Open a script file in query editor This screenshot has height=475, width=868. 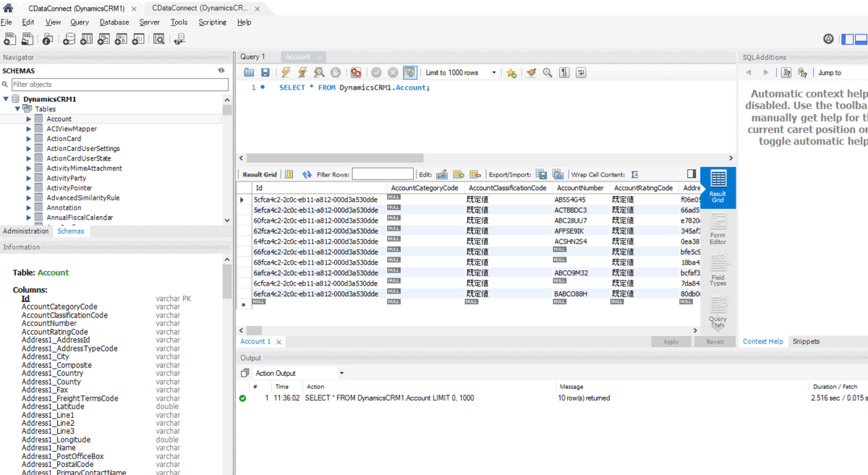(249, 72)
